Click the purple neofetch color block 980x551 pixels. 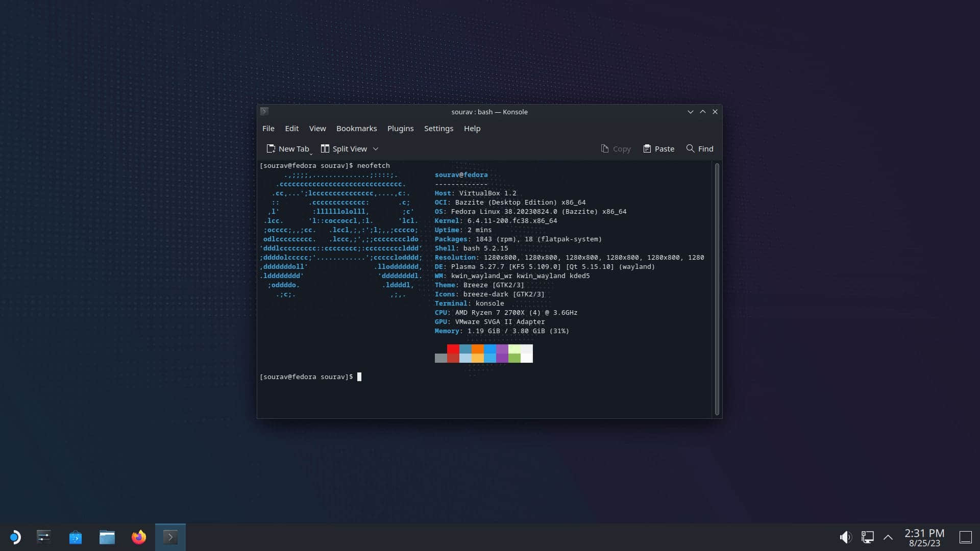[x=502, y=349]
